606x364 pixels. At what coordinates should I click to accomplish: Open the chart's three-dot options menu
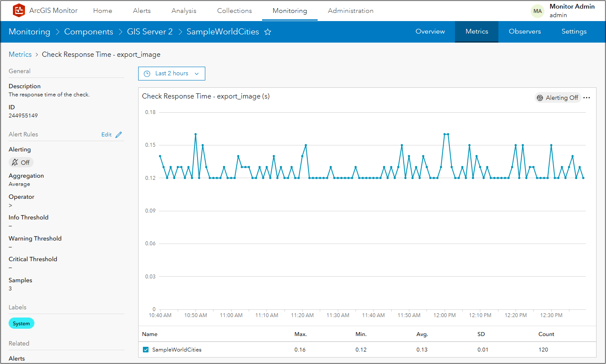click(x=587, y=98)
